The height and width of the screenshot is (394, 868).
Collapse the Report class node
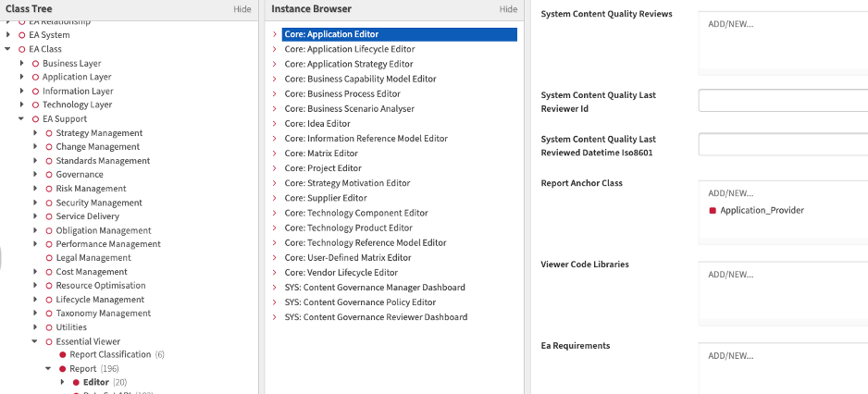(x=48, y=368)
